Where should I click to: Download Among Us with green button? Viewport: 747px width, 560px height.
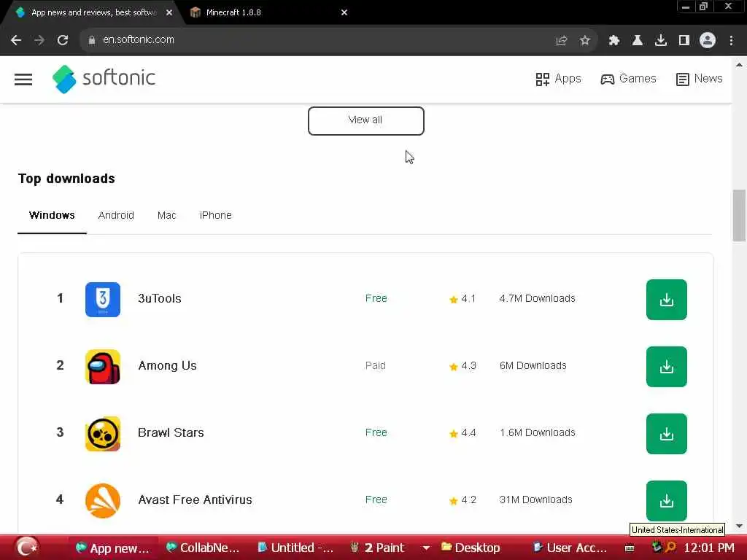pyautogui.click(x=667, y=367)
